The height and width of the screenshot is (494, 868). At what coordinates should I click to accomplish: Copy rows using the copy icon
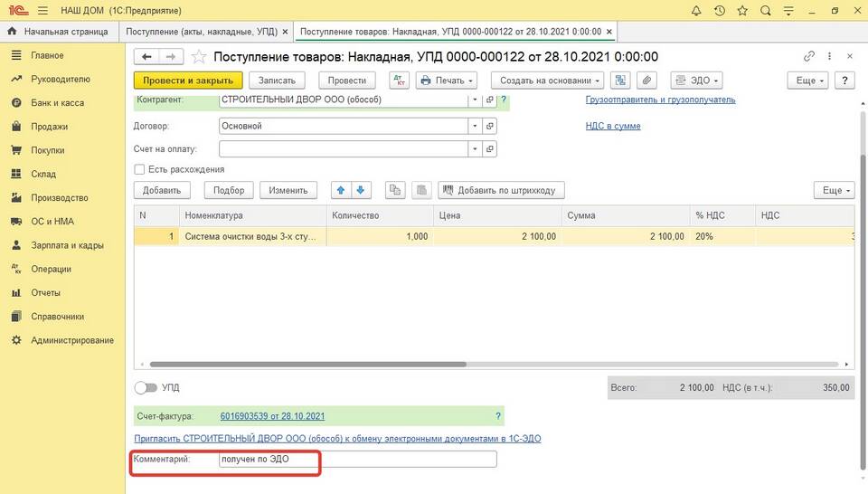394,190
